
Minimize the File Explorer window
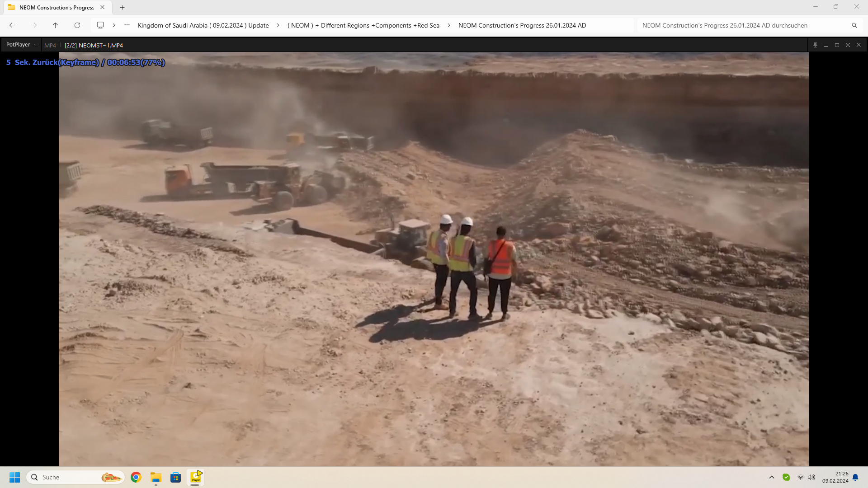[x=816, y=7]
